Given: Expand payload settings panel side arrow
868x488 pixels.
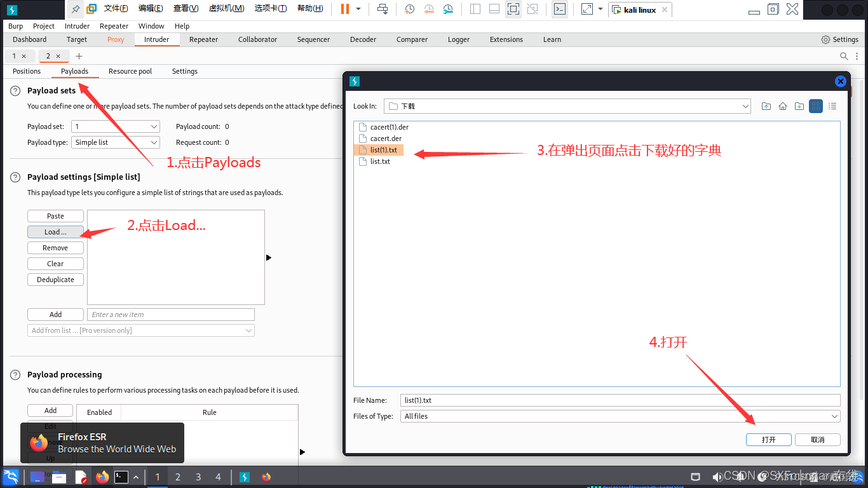Looking at the screenshot, I should 269,257.
